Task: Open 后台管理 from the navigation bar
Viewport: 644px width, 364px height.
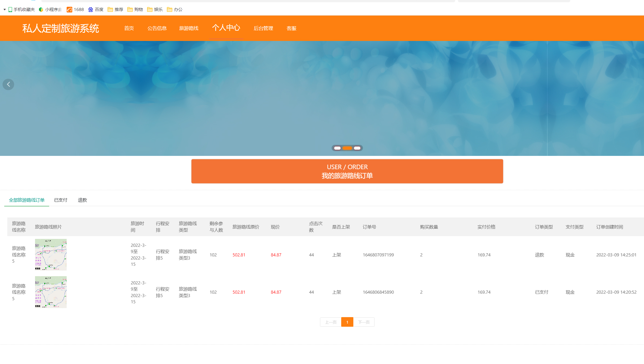Action: (263, 28)
